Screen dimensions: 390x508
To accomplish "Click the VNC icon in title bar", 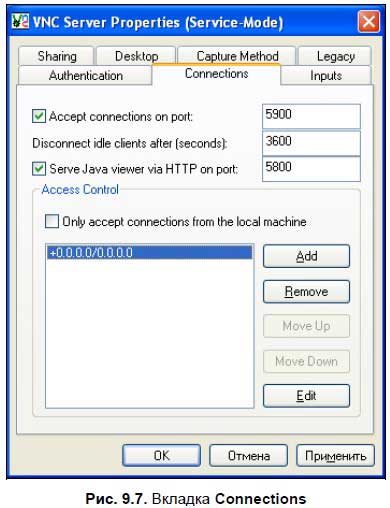I will [x=20, y=21].
